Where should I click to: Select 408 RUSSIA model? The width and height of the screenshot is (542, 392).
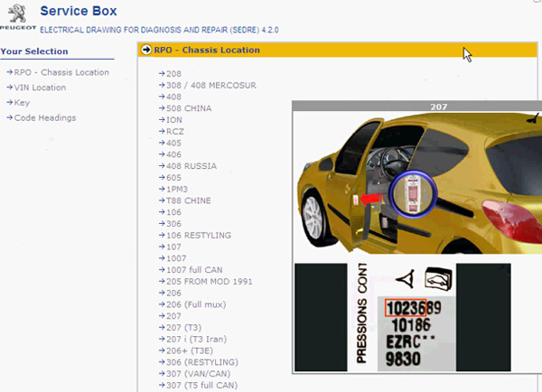(192, 166)
